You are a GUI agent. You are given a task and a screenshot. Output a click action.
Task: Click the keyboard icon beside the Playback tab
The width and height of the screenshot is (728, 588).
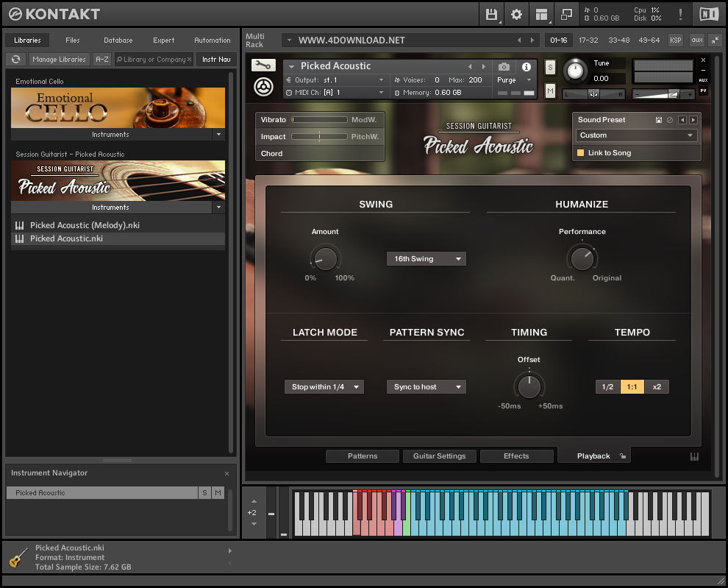click(x=695, y=456)
